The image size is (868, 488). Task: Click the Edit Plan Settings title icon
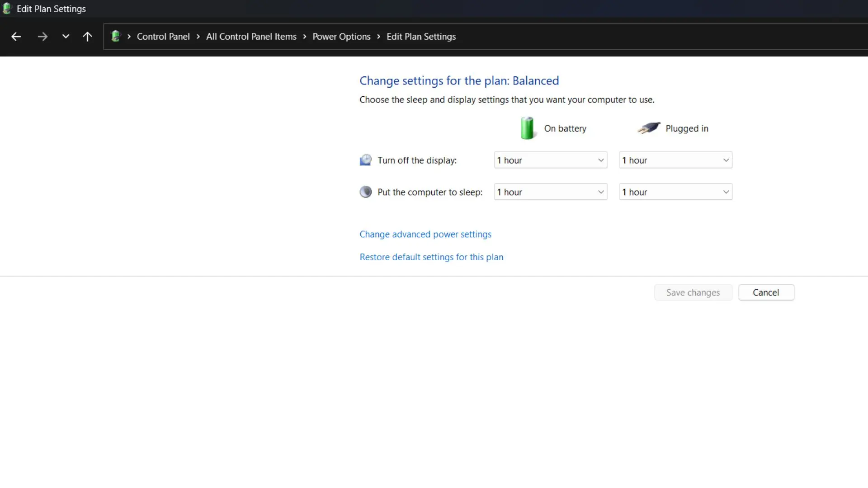[7, 9]
